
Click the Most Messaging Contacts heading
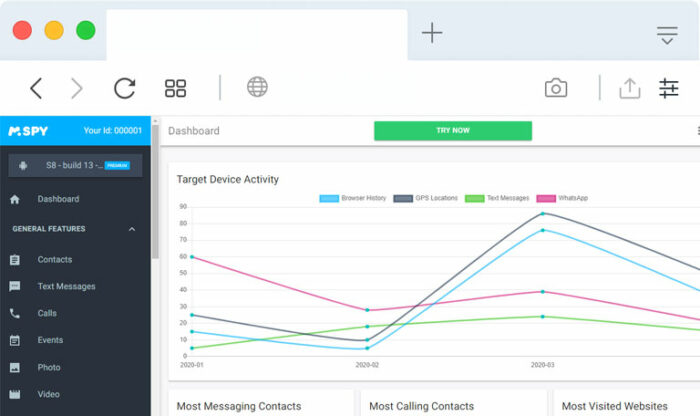pos(239,406)
